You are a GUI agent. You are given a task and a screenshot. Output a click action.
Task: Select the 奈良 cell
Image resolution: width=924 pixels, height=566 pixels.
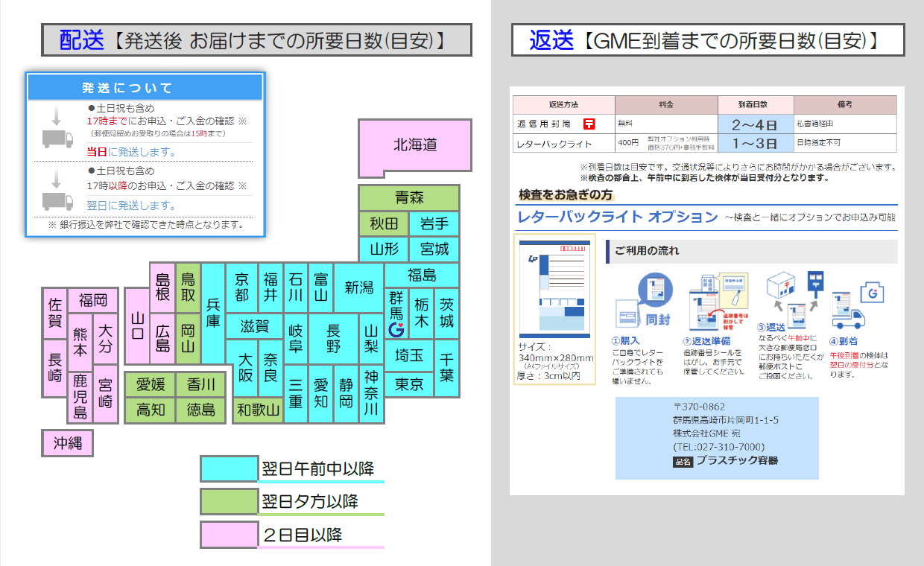(x=270, y=368)
